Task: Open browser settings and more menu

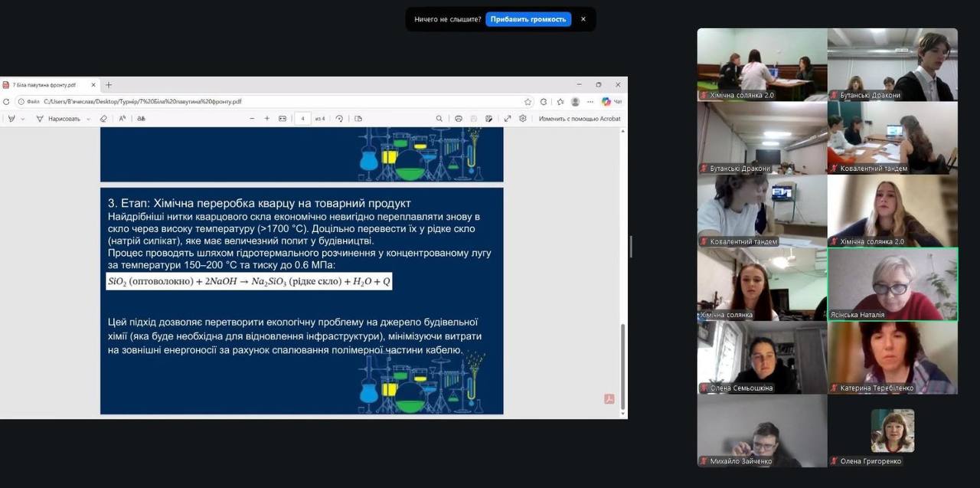Action: (590, 101)
